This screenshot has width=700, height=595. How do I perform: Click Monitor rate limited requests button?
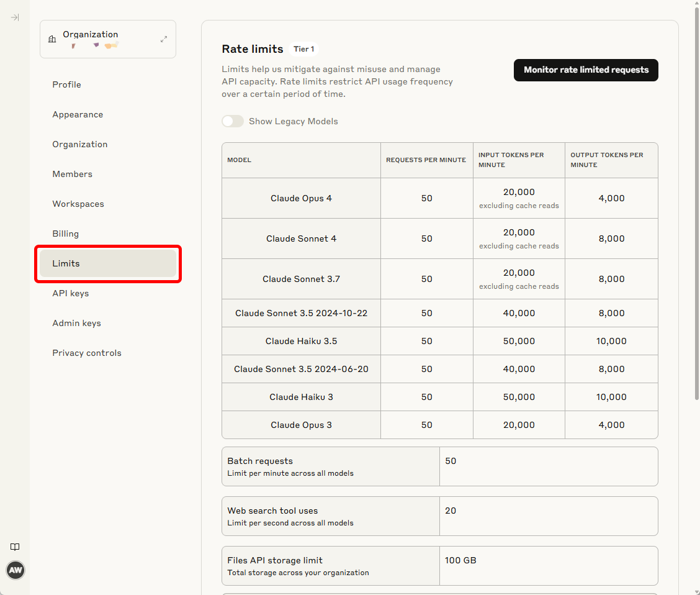click(x=586, y=70)
